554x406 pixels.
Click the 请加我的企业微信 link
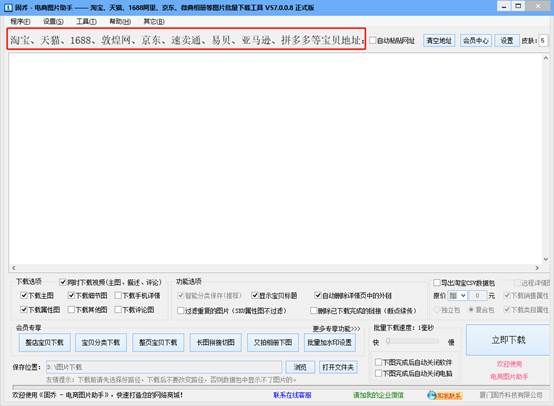pos(378,395)
